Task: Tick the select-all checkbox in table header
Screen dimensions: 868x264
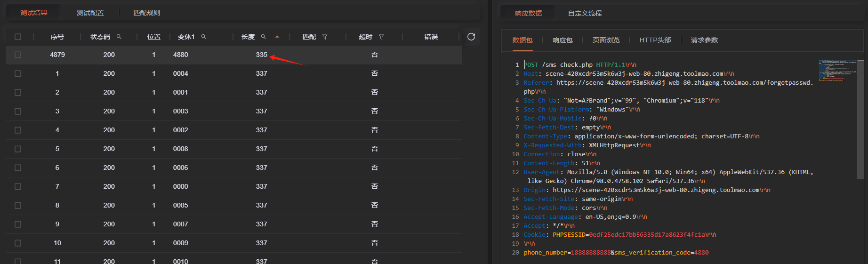Action: click(x=18, y=37)
